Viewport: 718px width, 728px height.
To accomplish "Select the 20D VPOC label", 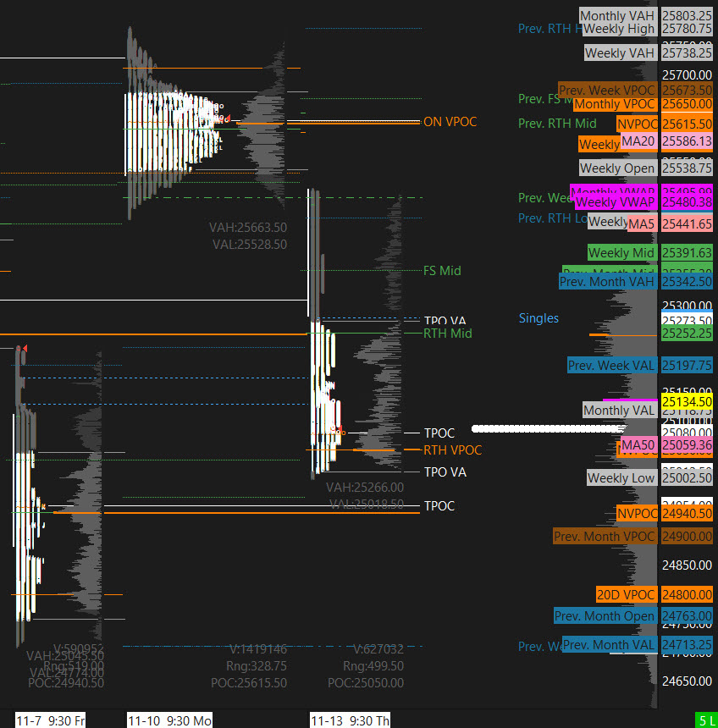I will pyautogui.click(x=626, y=594).
